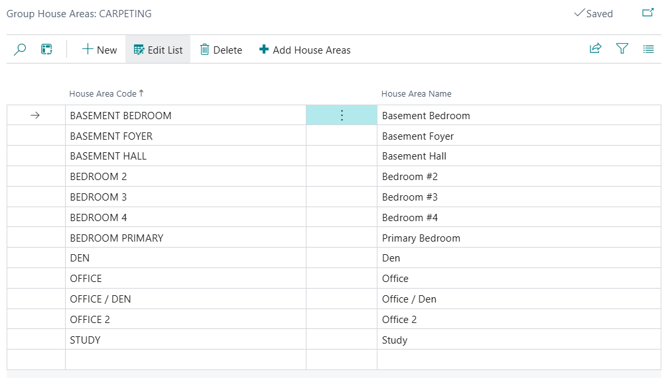This screenshot has width=670, height=378.
Task: Click the Bedroom #2 name cell
Action: click(519, 176)
